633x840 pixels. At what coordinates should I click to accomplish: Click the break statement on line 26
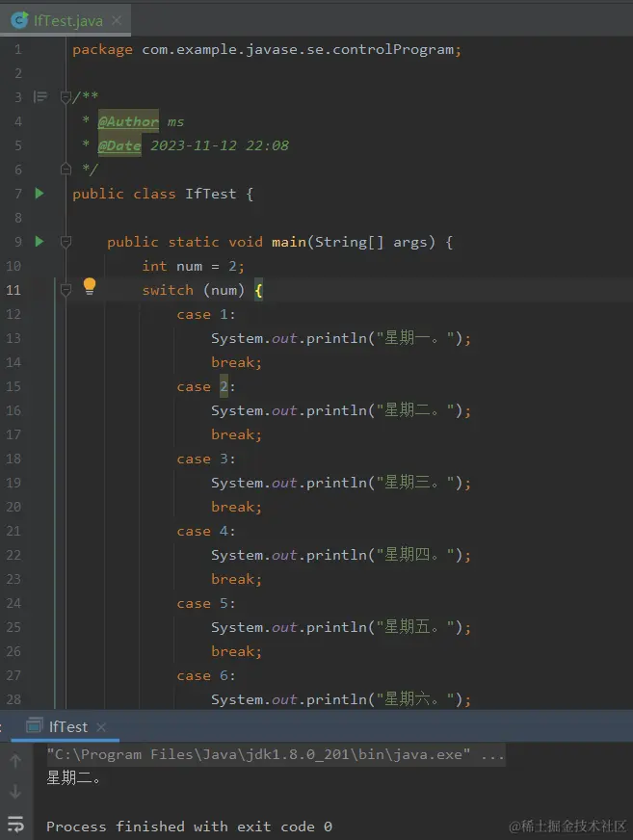click(236, 652)
